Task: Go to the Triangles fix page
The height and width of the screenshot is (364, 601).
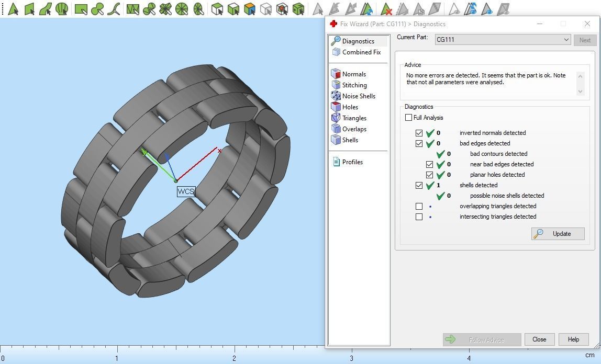Action: (x=349, y=118)
